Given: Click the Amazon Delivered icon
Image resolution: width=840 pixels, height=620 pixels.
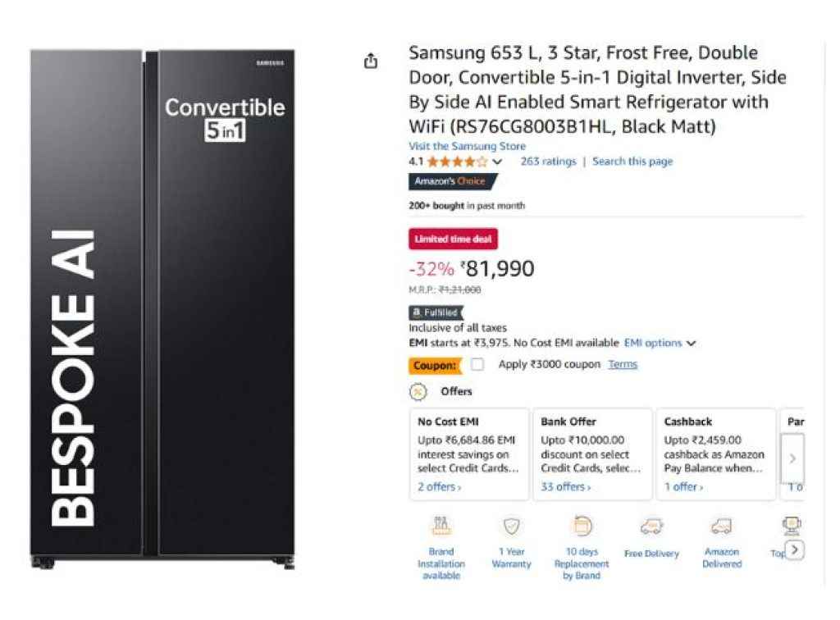Looking at the screenshot, I should coord(722,527).
